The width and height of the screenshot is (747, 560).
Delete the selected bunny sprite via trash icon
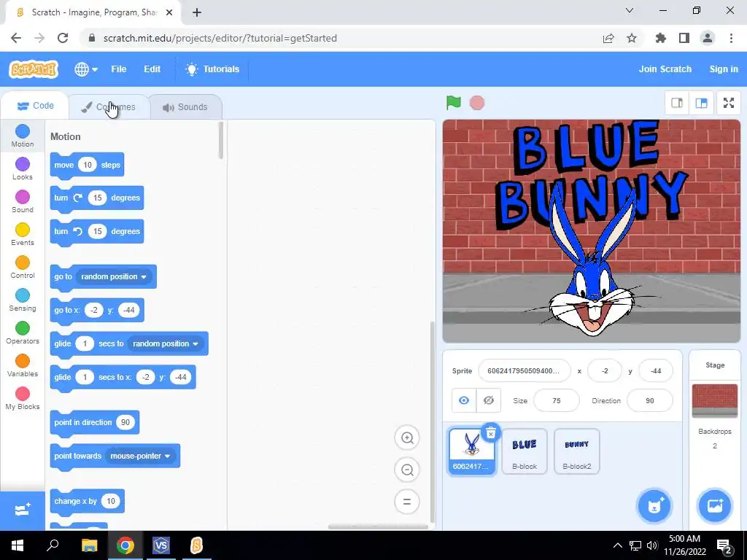click(491, 433)
